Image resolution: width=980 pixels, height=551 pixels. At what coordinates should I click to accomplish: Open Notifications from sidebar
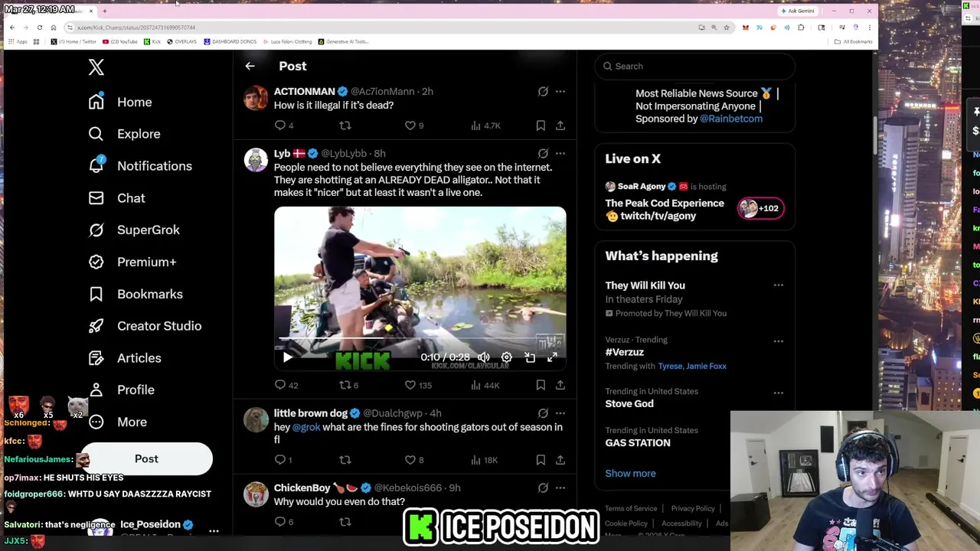[140, 166]
